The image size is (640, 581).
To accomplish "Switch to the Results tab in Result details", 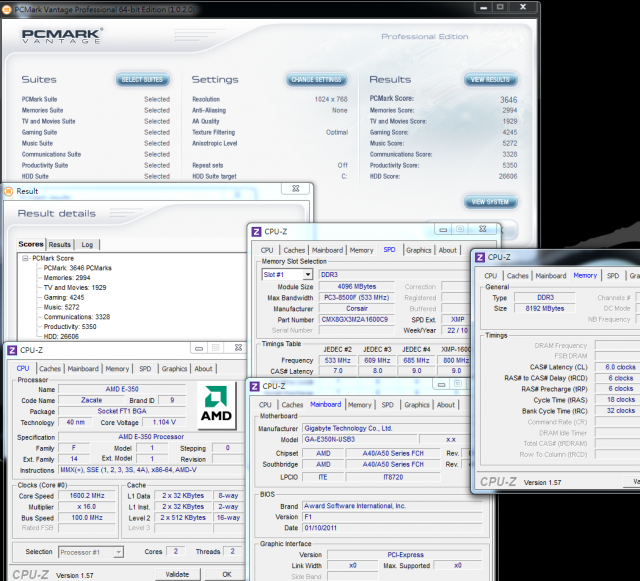I will [60, 245].
